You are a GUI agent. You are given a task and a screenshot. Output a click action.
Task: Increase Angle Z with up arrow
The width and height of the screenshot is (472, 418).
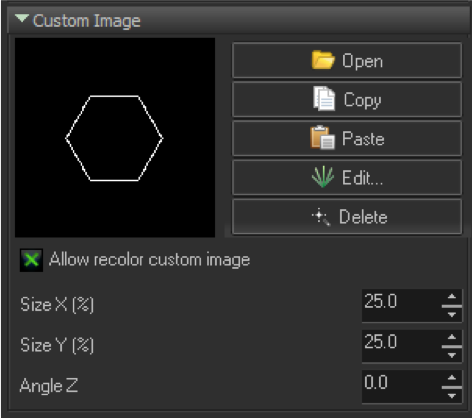[452, 378]
